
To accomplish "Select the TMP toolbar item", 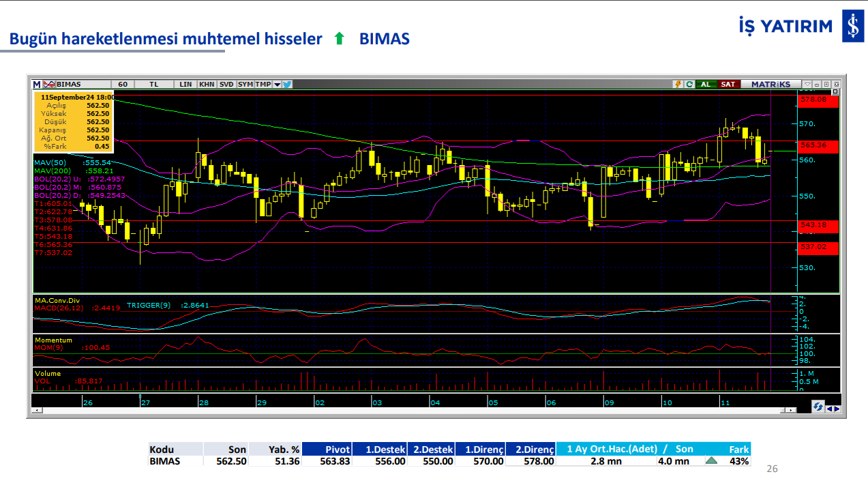I will pos(263,85).
